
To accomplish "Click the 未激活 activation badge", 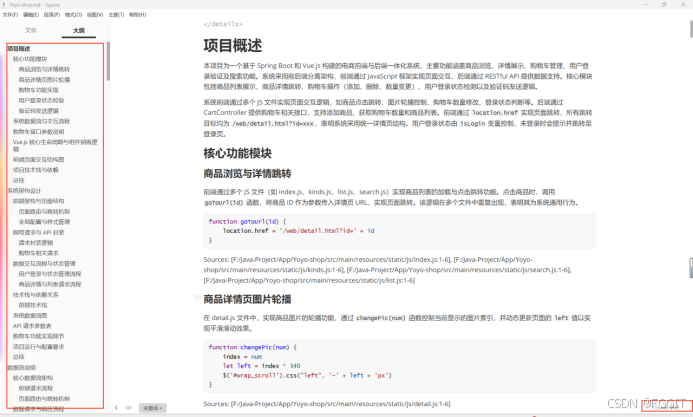I will pos(152,408).
